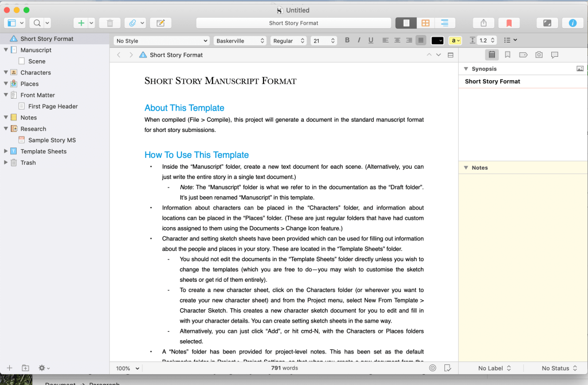Open the inspector Comments tab
This screenshot has height=385, width=588.
point(555,55)
